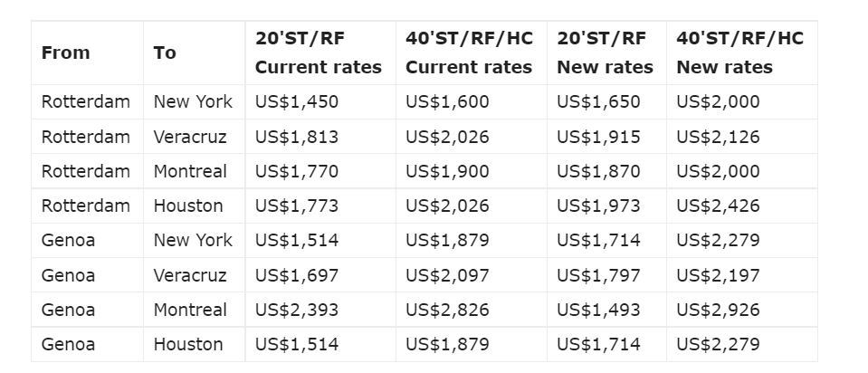
Task: Select the US$1,973 new rate cell
Action: (598, 206)
